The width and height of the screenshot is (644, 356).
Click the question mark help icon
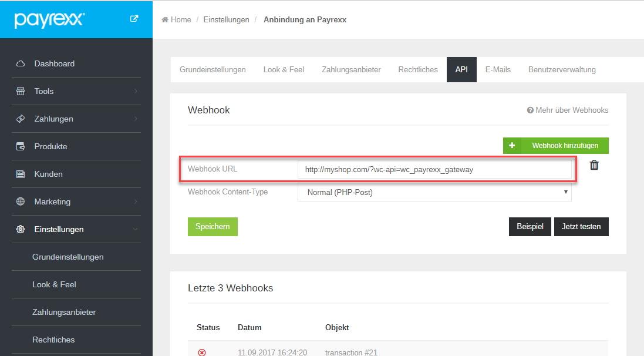pos(530,110)
